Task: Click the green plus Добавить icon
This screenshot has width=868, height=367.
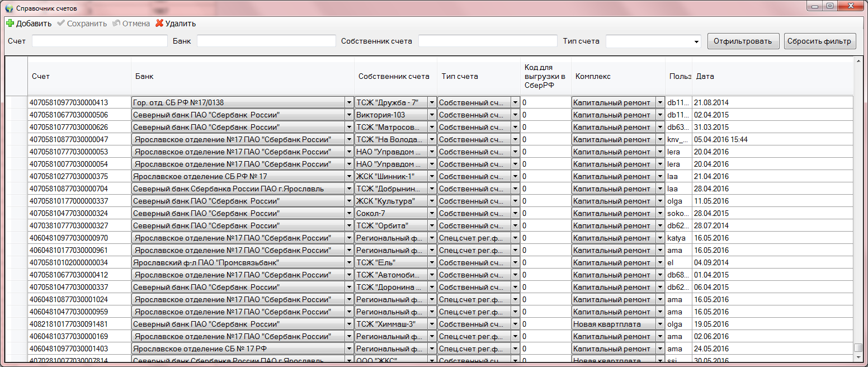Action: (10, 23)
